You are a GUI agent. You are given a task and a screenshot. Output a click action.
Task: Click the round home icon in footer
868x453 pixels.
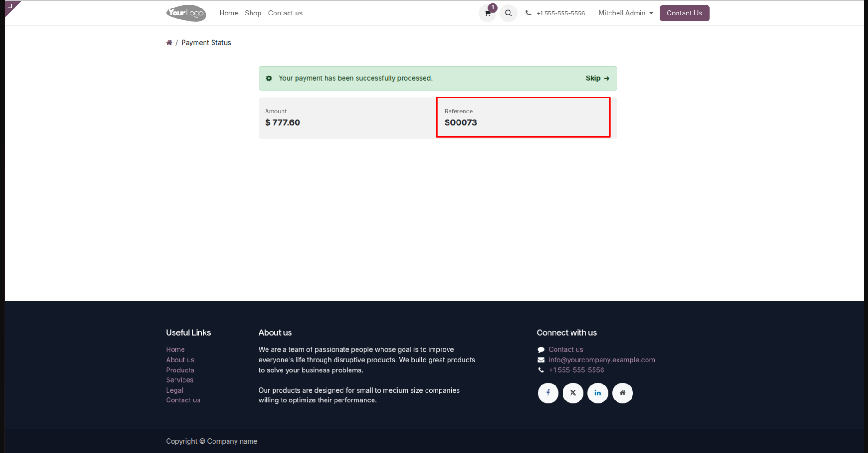click(x=623, y=393)
